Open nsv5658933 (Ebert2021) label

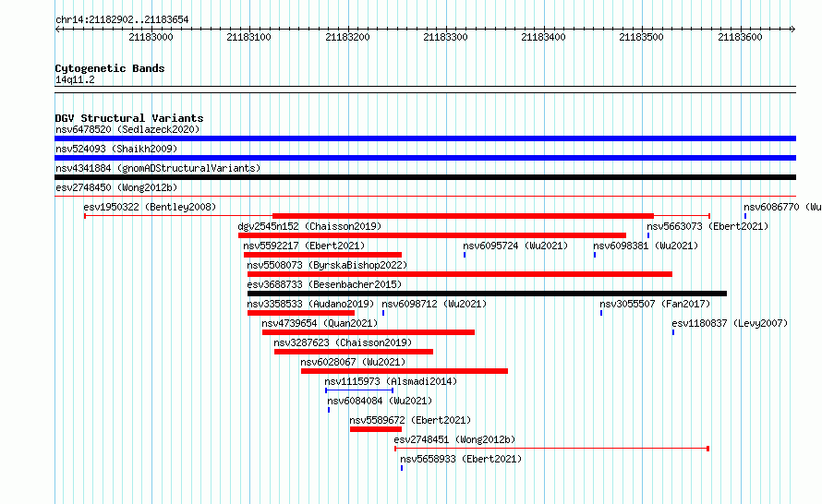461,459
